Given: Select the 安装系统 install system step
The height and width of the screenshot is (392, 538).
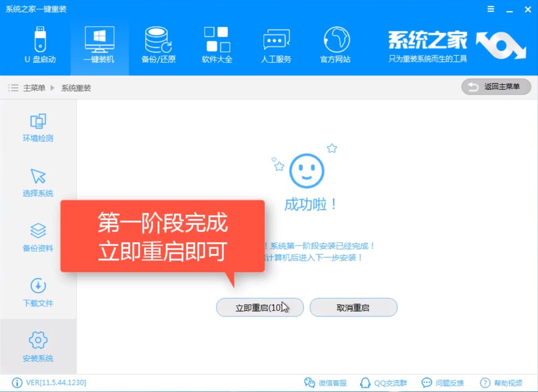Looking at the screenshot, I should coord(38,349).
